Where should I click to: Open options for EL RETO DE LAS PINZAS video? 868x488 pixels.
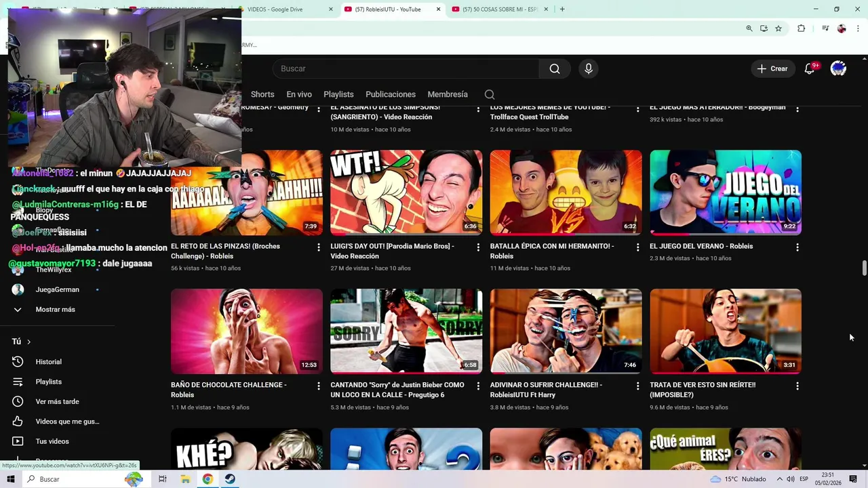tap(319, 247)
